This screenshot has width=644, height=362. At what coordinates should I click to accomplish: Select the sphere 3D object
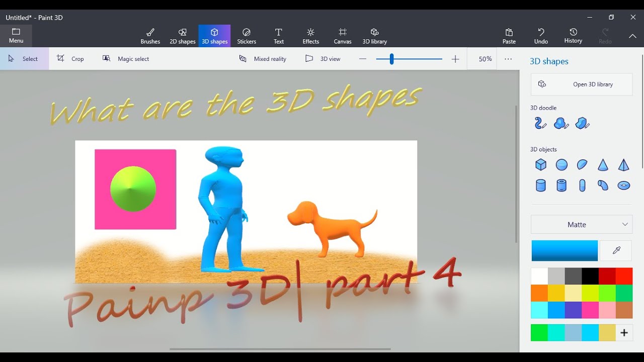[x=561, y=164]
